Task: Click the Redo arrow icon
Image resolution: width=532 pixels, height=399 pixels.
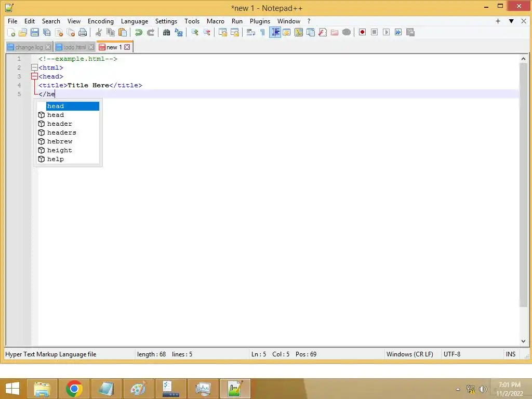Action: click(x=151, y=32)
